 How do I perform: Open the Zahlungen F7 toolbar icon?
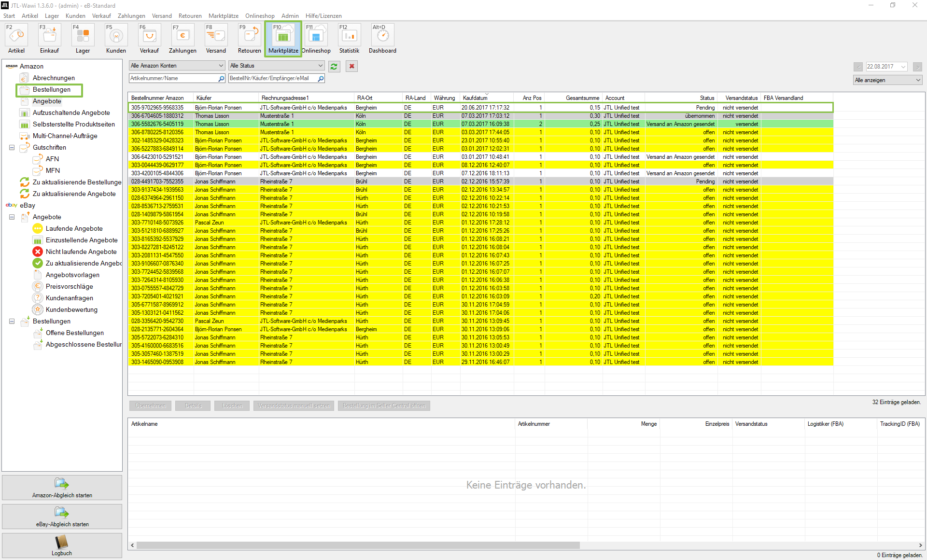pos(183,39)
